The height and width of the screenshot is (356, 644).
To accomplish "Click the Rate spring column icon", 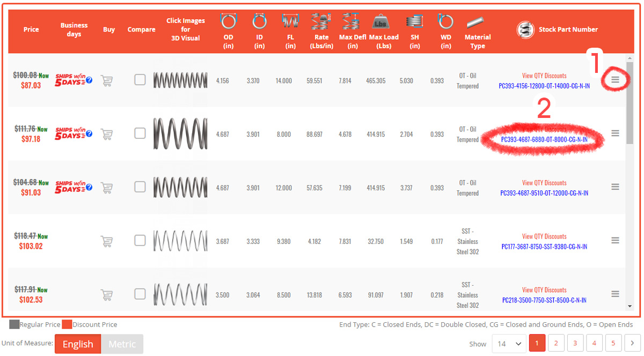I will [x=321, y=22].
